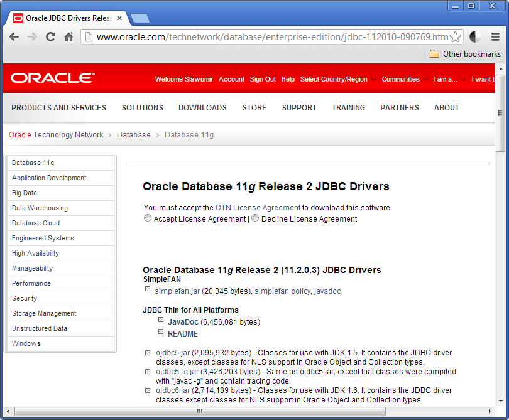This screenshot has width=509, height=420.
Task: Select Storage Management in sidebar
Action: coord(61,314)
